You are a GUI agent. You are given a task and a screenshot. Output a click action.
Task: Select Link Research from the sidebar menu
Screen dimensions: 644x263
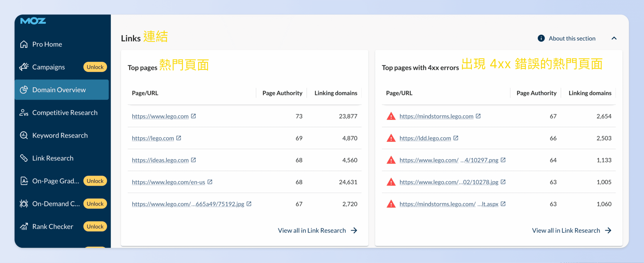pos(53,158)
